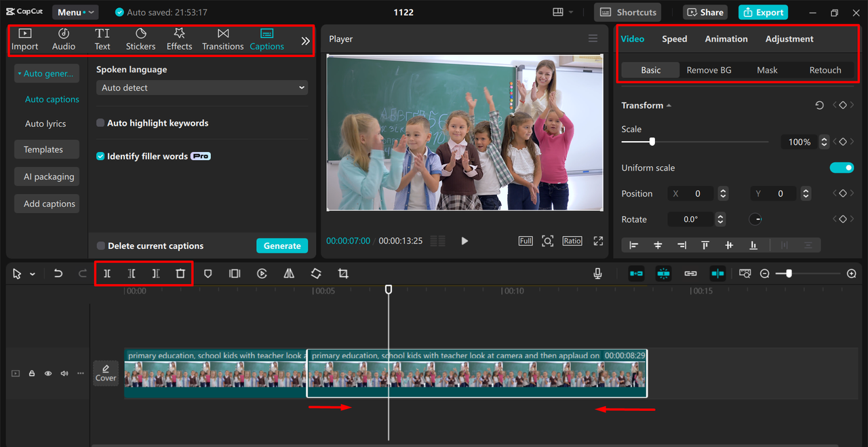This screenshot has width=868, height=447.
Task: Reset the Transform settings
Action: click(x=819, y=105)
